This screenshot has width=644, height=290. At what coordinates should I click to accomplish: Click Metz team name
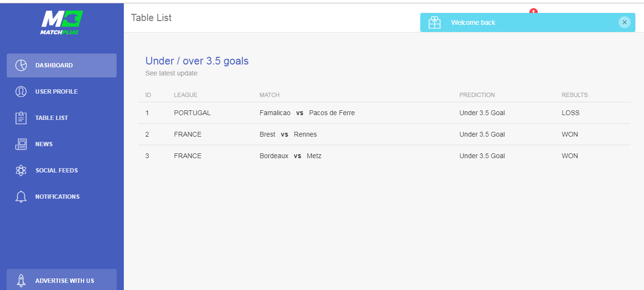pos(314,156)
